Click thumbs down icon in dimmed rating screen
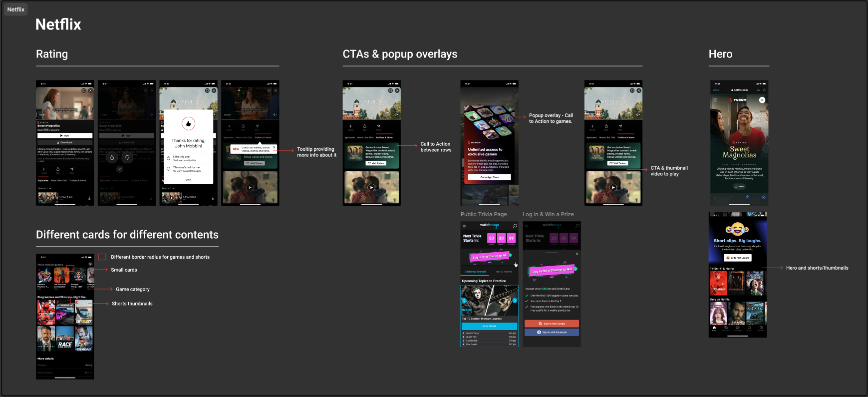This screenshot has height=397, width=868. pyautogui.click(x=127, y=157)
